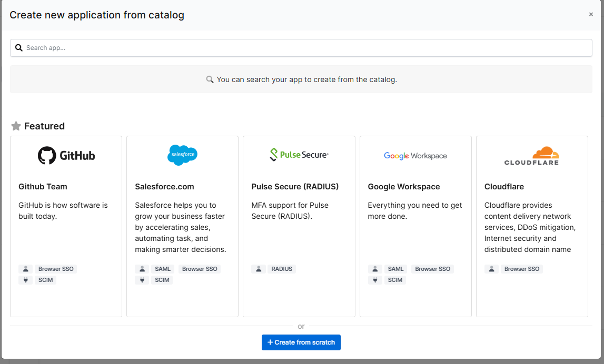Click the Pulse Secure logo
The image size is (604, 364).
click(x=299, y=155)
